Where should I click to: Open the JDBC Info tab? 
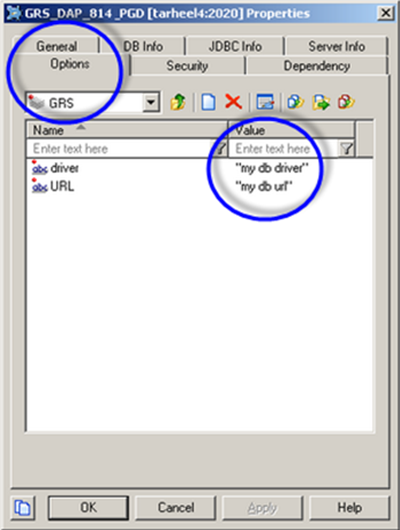click(235, 46)
